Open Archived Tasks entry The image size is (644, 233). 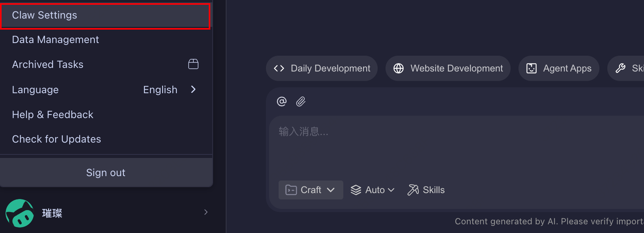(x=105, y=64)
